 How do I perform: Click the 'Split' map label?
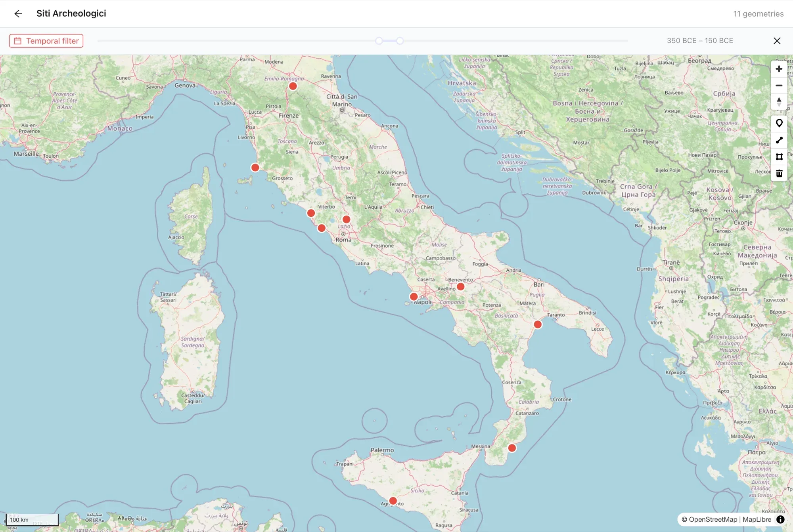pyautogui.click(x=520, y=132)
